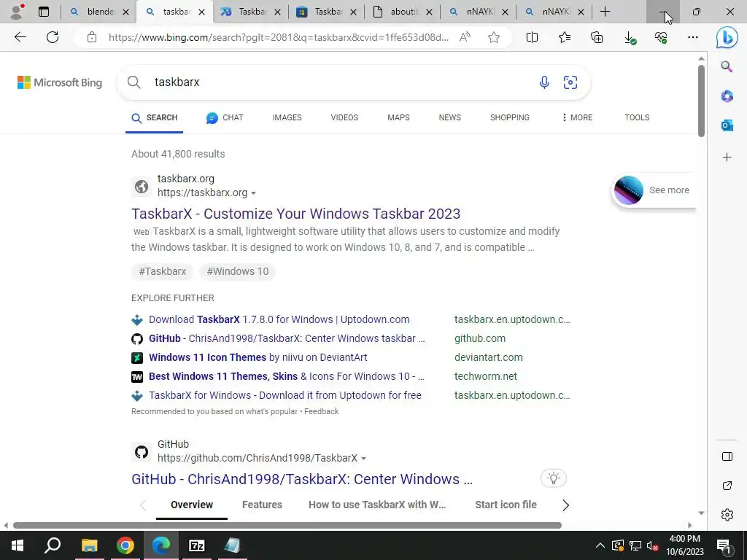
Task: Open the tab actions menu icon
Action: (x=44, y=12)
